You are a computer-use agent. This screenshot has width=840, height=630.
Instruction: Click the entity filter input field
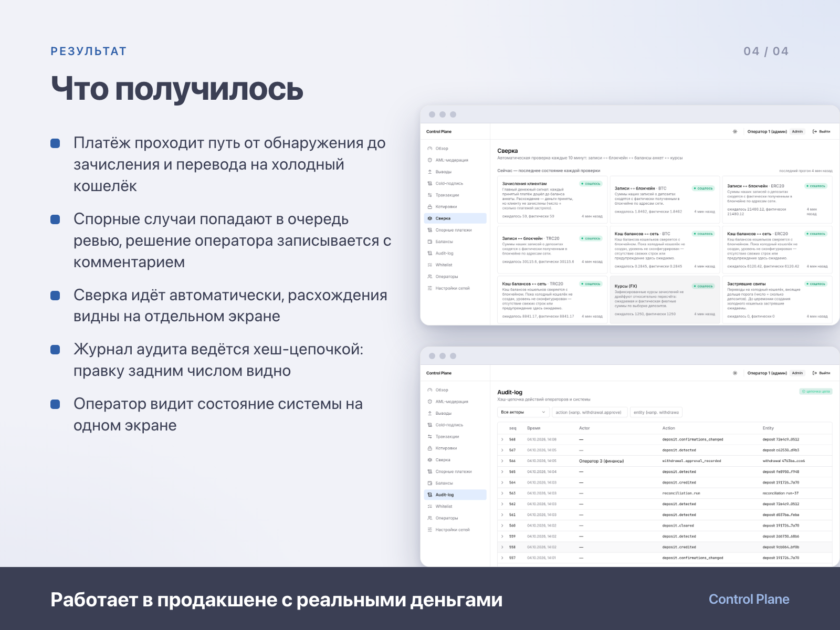pyautogui.click(x=656, y=412)
